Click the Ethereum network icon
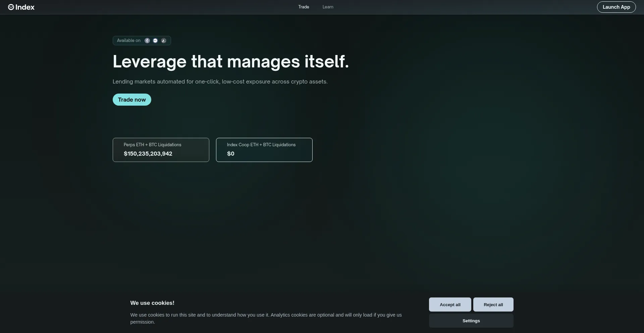 point(147,41)
